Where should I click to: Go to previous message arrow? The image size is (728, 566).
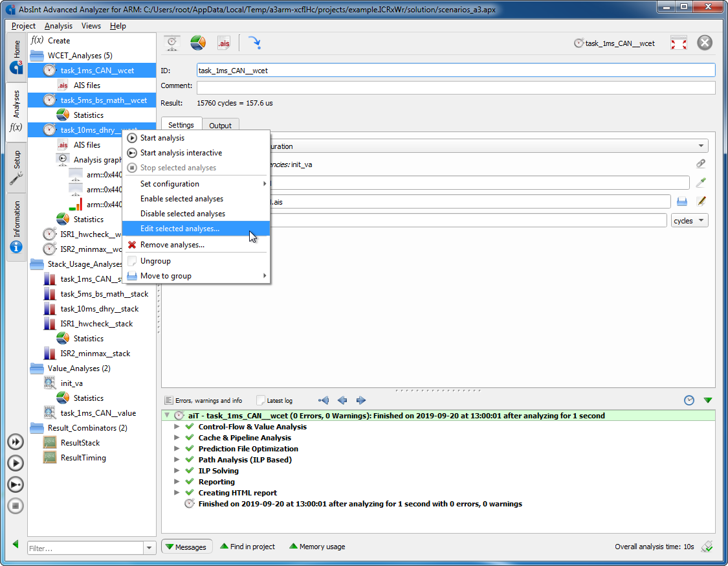tap(342, 400)
